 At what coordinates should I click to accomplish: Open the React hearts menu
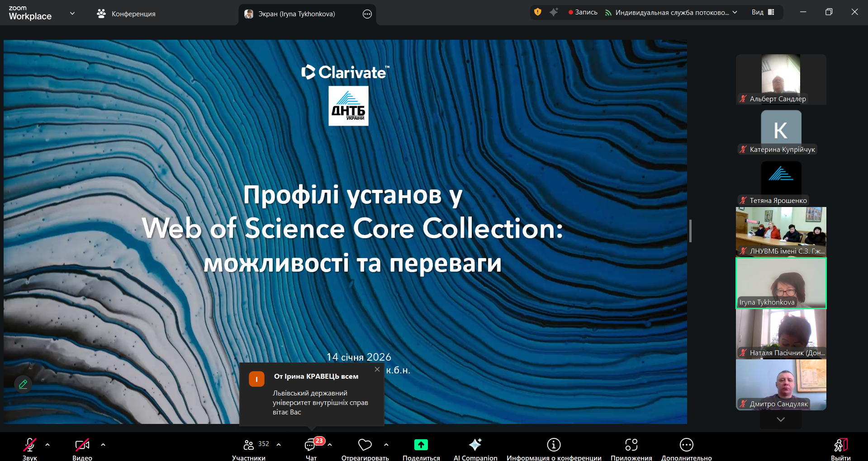365,445
